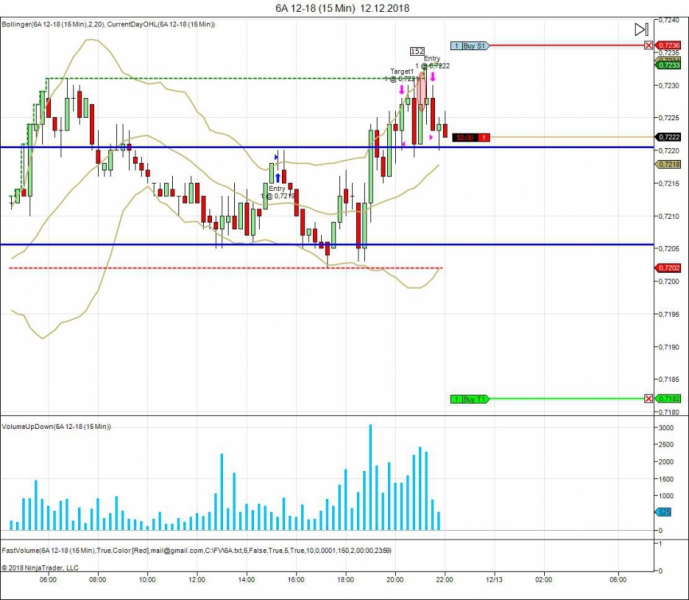Click the 06:00 label at left of time axis
689x600 pixels.
(48, 580)
